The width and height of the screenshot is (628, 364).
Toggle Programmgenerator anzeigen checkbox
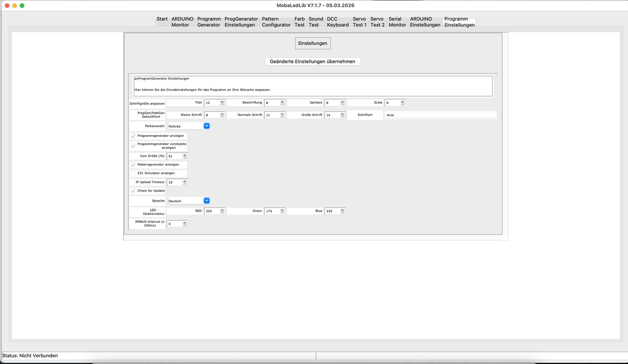pos(133,136)
